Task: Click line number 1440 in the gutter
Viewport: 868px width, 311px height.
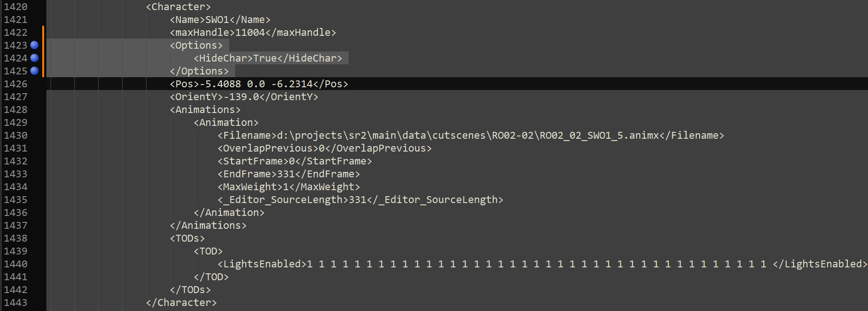Action: (16, 264)
